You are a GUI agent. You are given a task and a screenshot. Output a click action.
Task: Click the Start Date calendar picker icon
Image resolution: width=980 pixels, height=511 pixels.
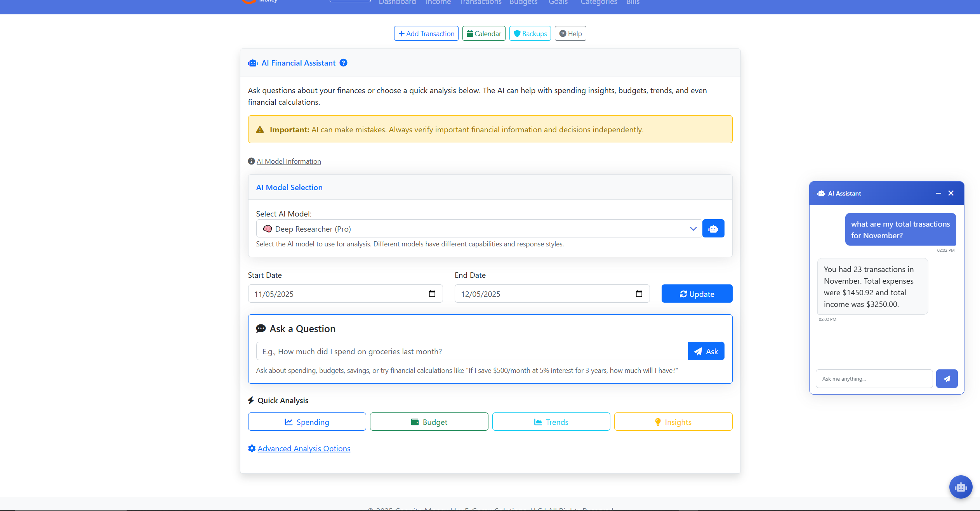point(432,294)
